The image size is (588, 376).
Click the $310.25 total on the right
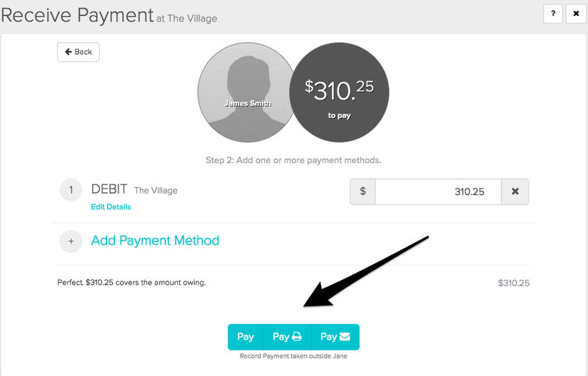pyautogui.click(x=514, y=283)
